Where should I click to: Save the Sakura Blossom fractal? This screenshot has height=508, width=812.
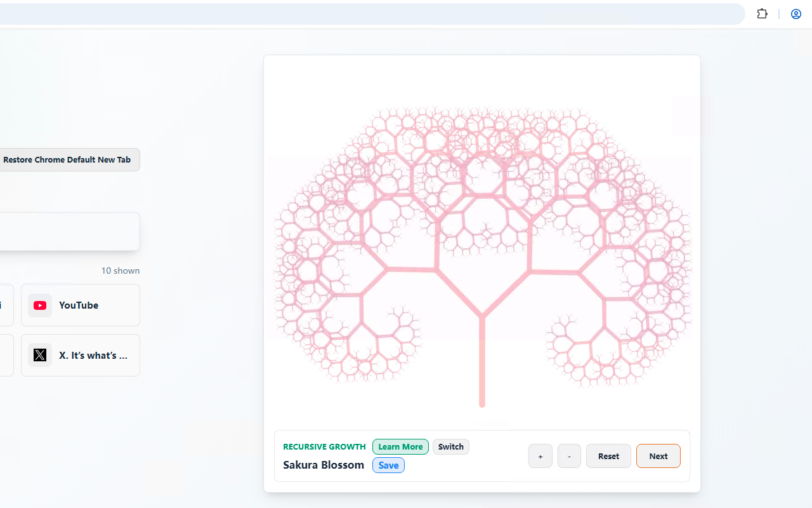(388, 465)
